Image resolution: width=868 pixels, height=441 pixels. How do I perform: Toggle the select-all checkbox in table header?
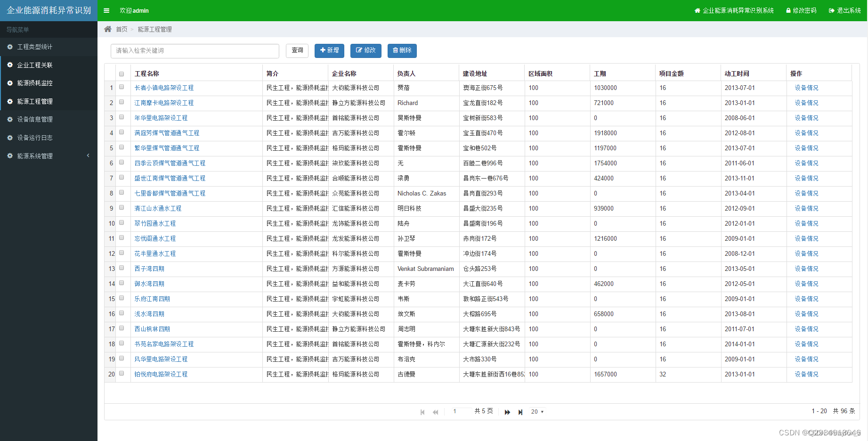click(122, 74)
